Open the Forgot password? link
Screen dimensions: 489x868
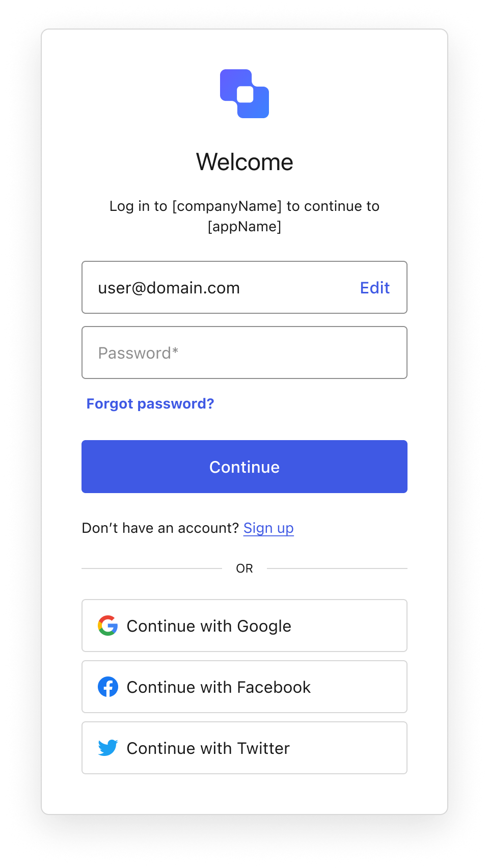[x=150, y=403]
